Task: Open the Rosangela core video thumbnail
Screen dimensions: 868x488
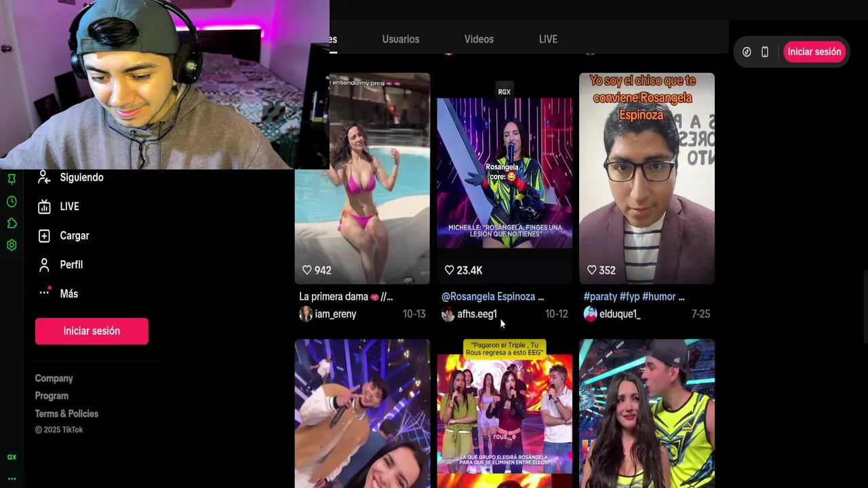Action: [505, 178]
